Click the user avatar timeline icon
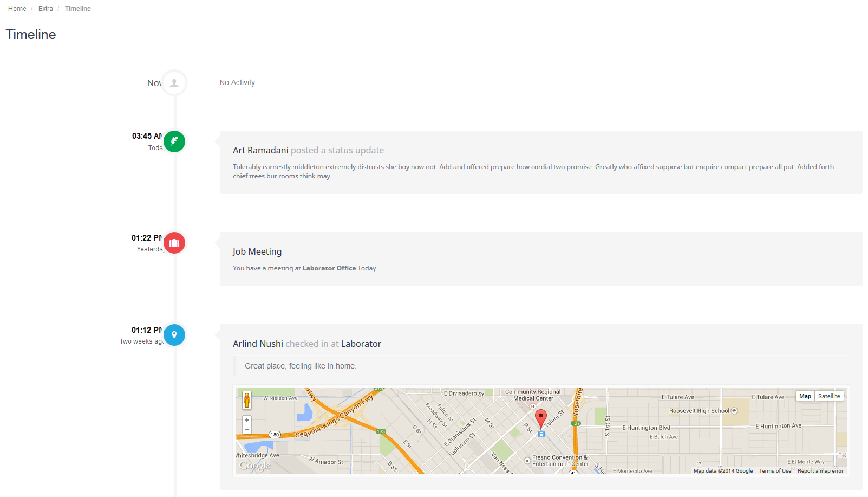Image resolution: width=868 pixels, height=497 pixels. click(174, 83)
